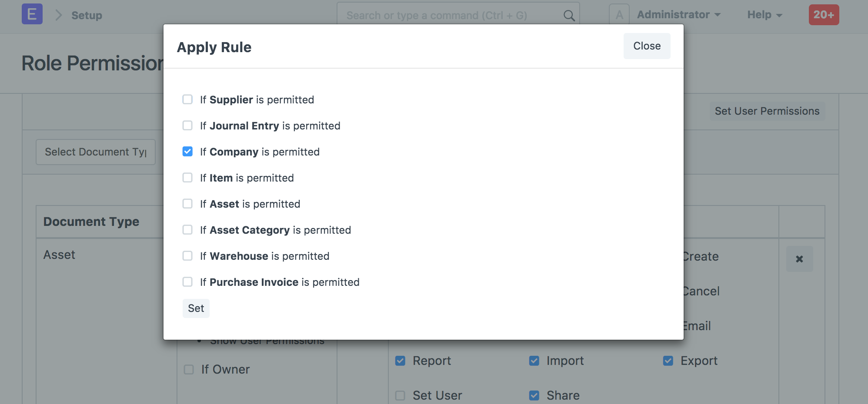Tick the Journal Entry is permitted option
The width and height of the screenshot is (868, 404).
187,126
